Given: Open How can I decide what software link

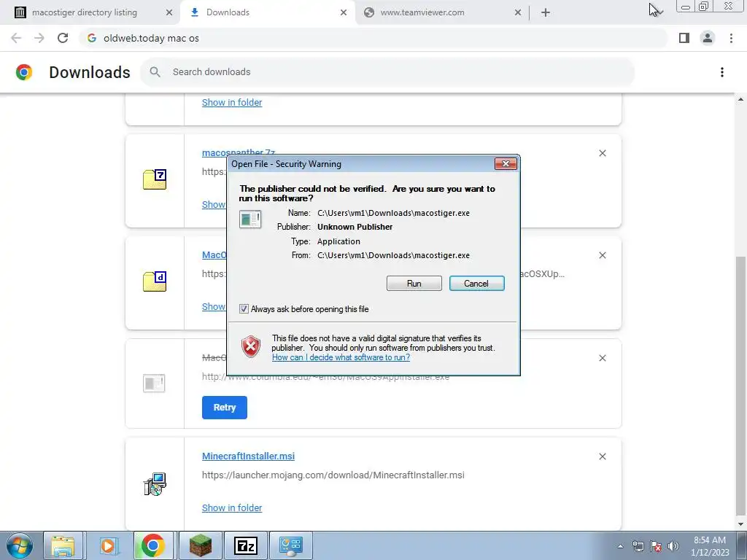Looking at the screenshot, I should pos(341,357).
